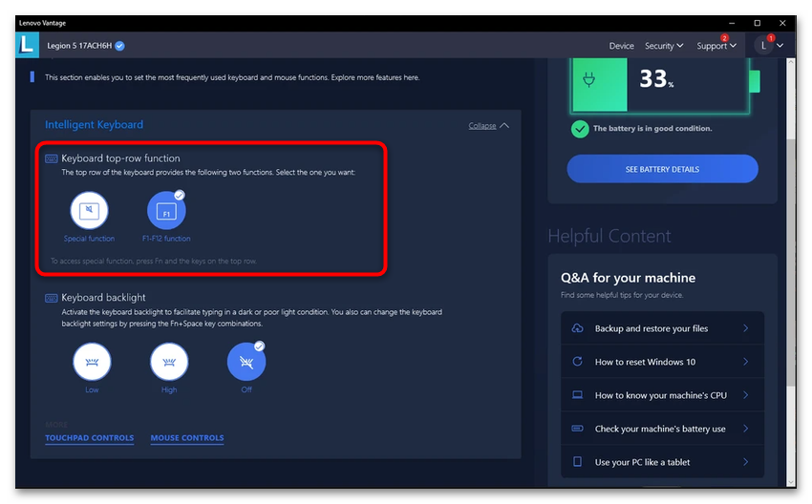The height and width of the screenshot is (504, 812).
Task: Click the Q&A for your machine heading
Action: [628, 278]
